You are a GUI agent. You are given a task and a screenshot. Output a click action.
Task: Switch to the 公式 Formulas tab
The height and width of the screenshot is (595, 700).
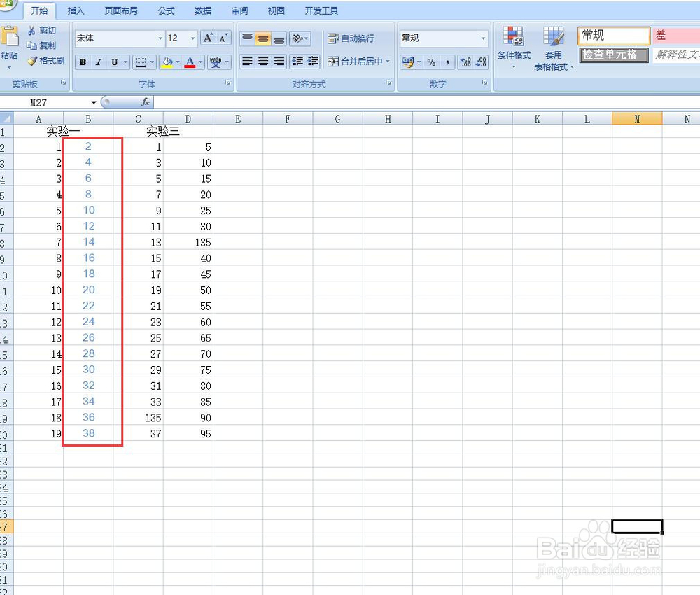tap(166, 10)
